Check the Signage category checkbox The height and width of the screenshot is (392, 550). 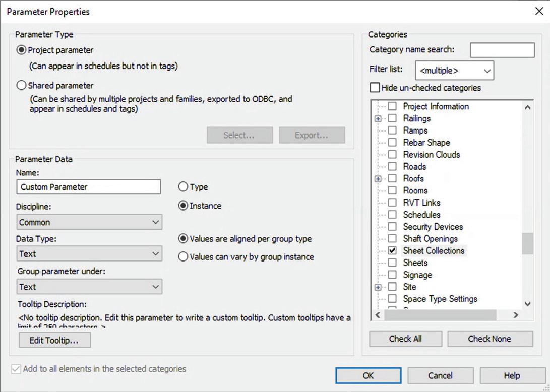tap(392, 275)
